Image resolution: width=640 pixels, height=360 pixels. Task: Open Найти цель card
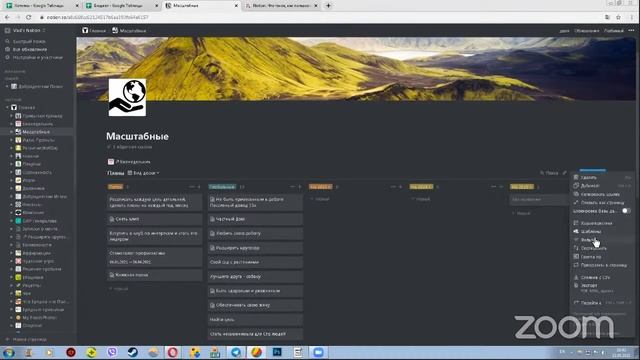coord(256,320)
